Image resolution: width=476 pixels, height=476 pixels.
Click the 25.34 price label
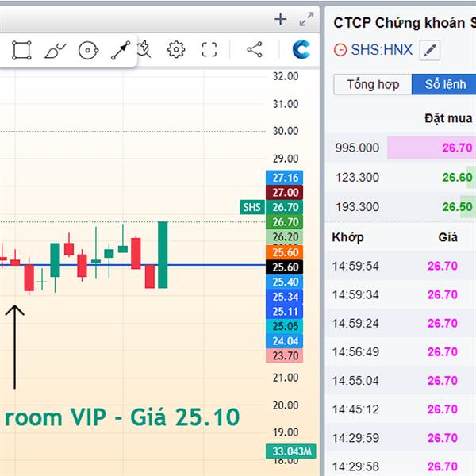[x=285, y=297]
